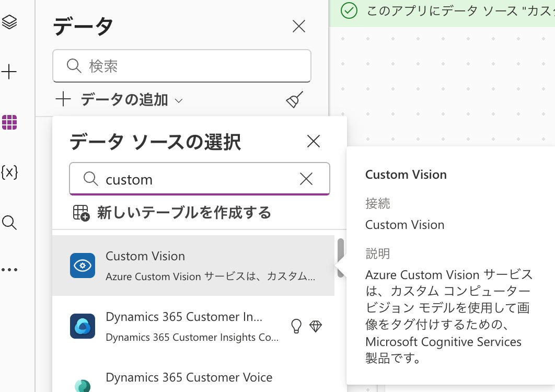
Task: Click the 接続 label in tooltip
Action: (378, 203)
